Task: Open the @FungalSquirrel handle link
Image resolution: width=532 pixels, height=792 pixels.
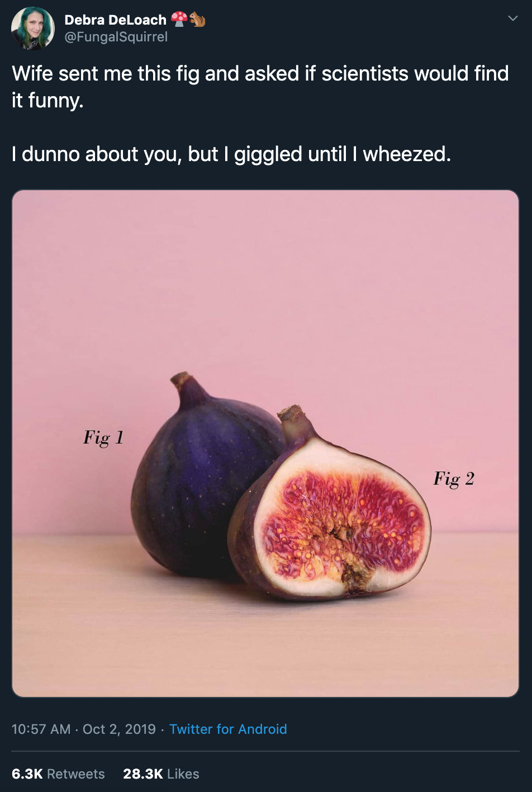Action: point(116,37)
